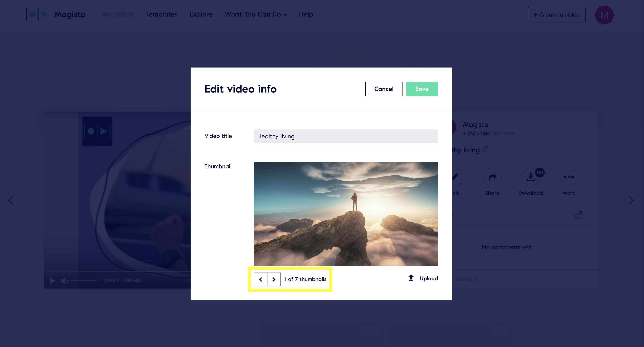Click the 00:07 / 00:30 time readout
The width and height of the screenshot is (644, 347).
122,280
